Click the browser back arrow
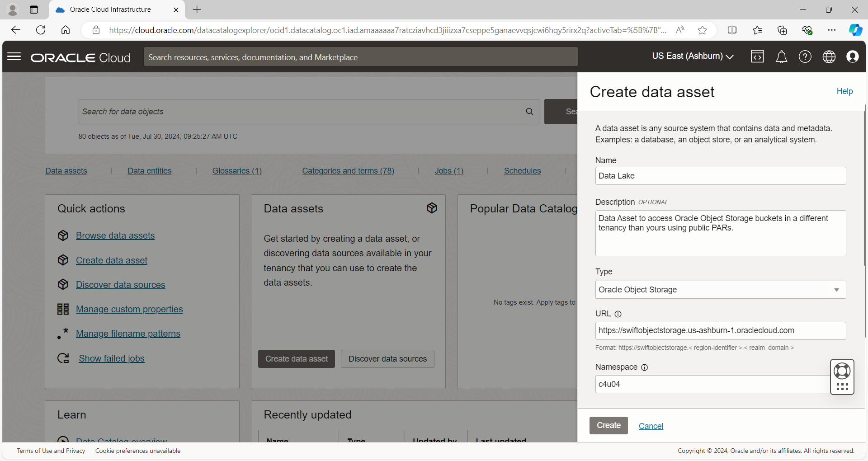The image size is (868, 461). point(16,30)
